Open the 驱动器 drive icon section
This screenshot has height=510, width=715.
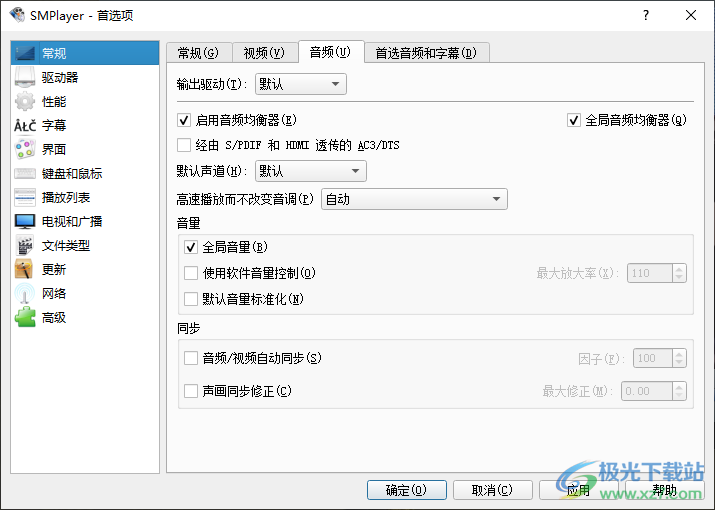25,77
